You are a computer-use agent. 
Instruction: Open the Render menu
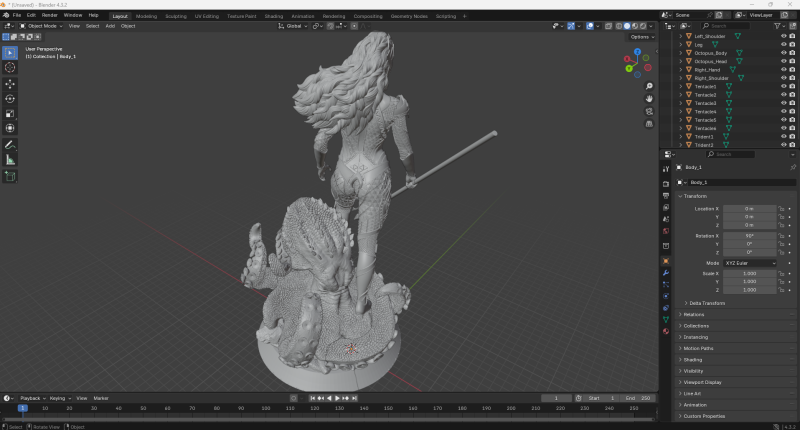click(49, 16)
